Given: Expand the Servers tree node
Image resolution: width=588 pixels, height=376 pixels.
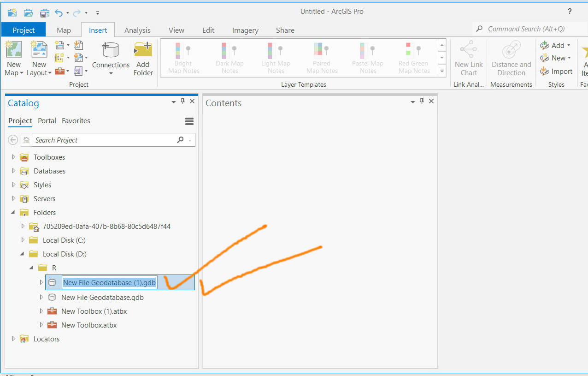Looking at the screenshot, I should pos(13,199).
